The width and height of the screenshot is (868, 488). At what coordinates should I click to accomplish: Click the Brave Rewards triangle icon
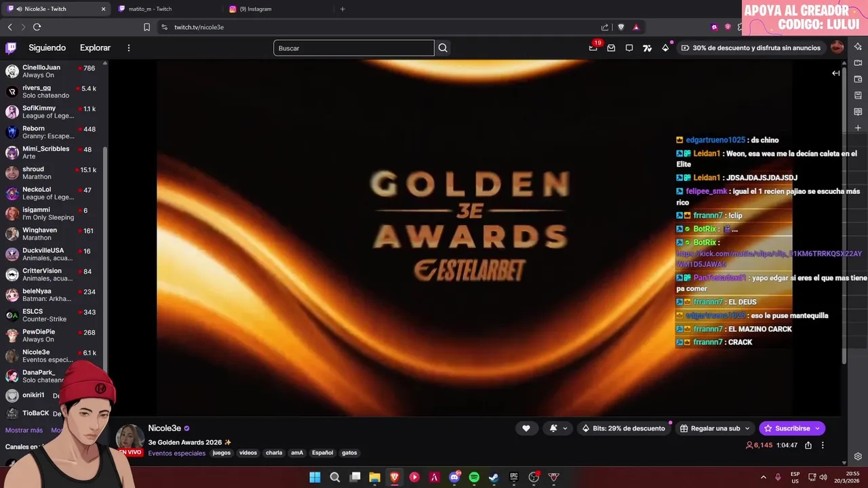(635, 27)
